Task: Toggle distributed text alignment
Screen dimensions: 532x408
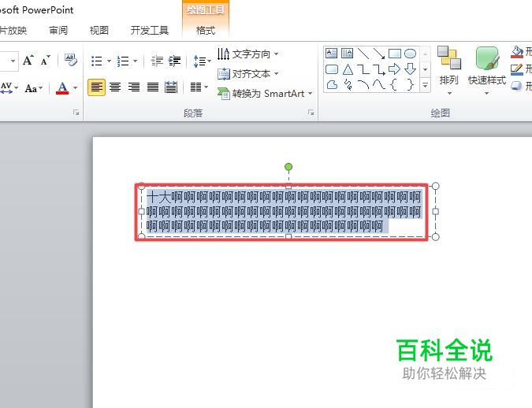Action: [171, 87]
